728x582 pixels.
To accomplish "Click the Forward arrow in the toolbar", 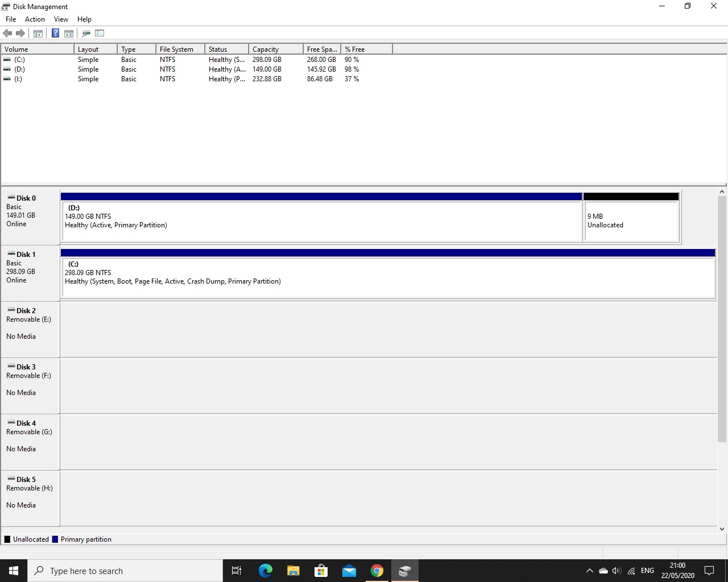I will tap(20, 34).
